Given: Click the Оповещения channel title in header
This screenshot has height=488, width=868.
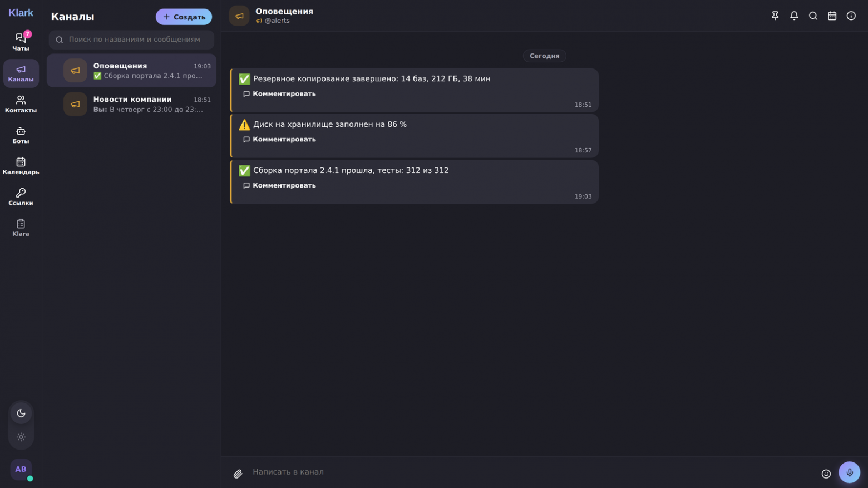Looking at the screenshot, I should (x=284, y=11).
